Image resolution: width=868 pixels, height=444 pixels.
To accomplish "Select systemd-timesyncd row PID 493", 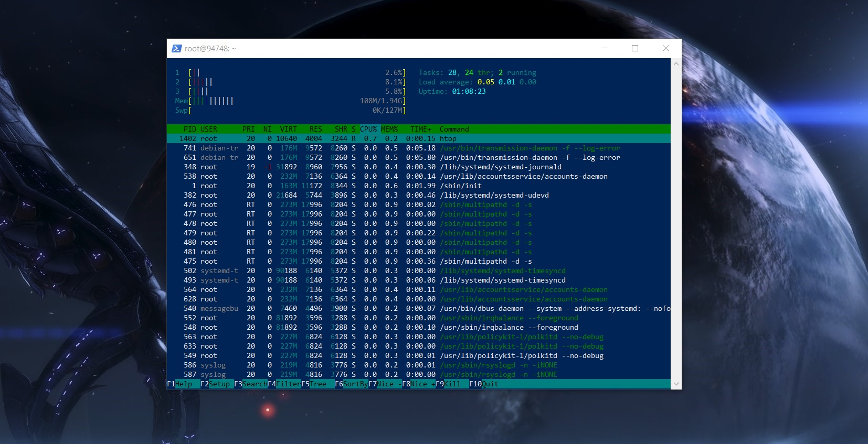I will [419, 280].
